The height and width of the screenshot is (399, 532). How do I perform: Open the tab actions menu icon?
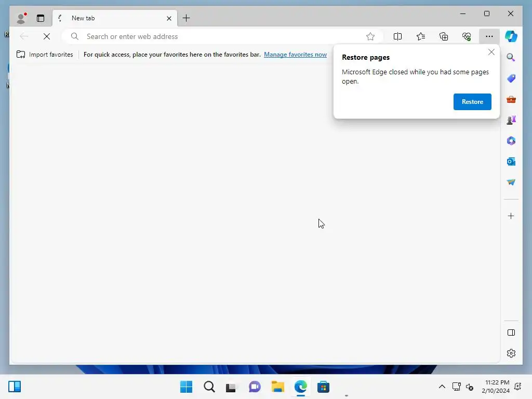[x=41, y=18]
